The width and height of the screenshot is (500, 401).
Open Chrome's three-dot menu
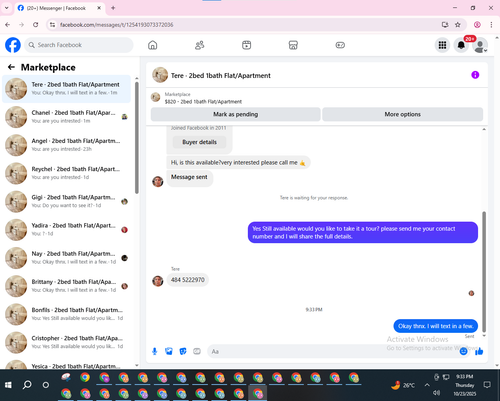(491, 25)
